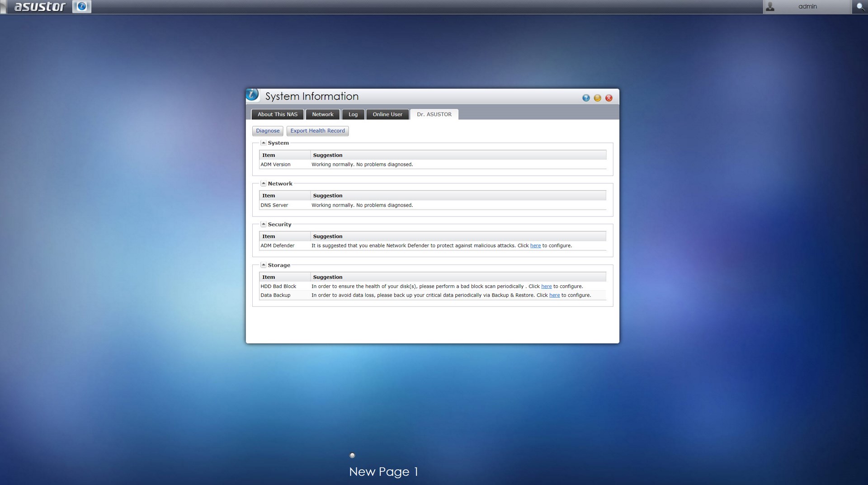Viewport: 868px width, 485px height.
Task: Switch to the About This NAS tab
Action: (278, 114)
